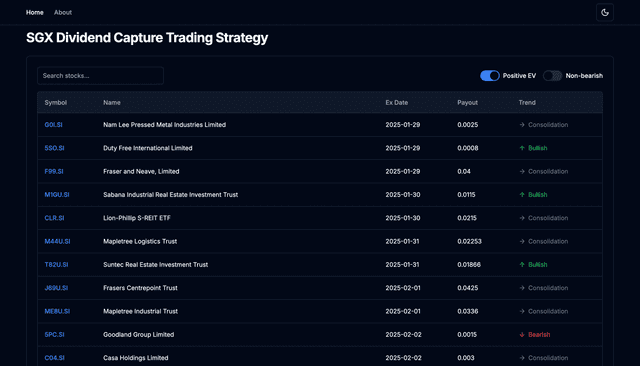The height and width of the screenshot is (366, 640).
Task: Click the payout value 0.0215
Action: tap(467, 218)
